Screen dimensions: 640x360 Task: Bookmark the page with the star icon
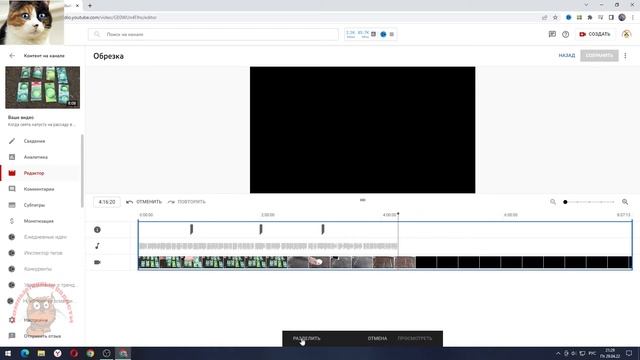pyautogui.click(x=555, y=18)
